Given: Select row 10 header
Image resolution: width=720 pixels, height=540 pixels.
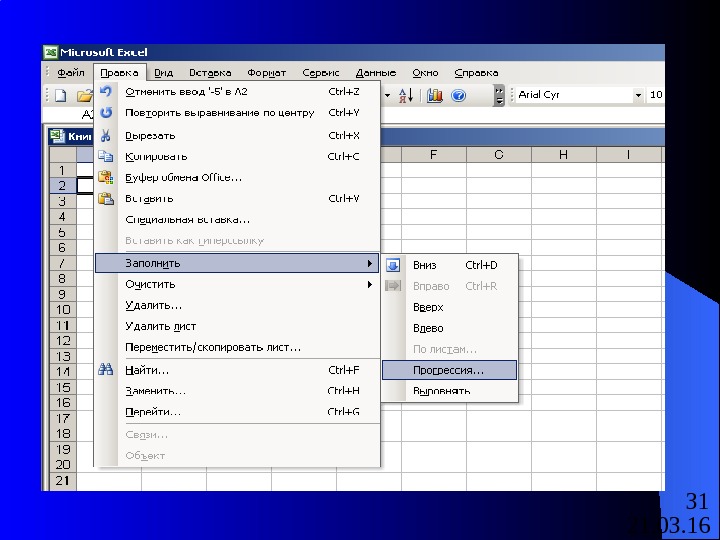Looking at the screenshot, I should [x=63, y=309].
